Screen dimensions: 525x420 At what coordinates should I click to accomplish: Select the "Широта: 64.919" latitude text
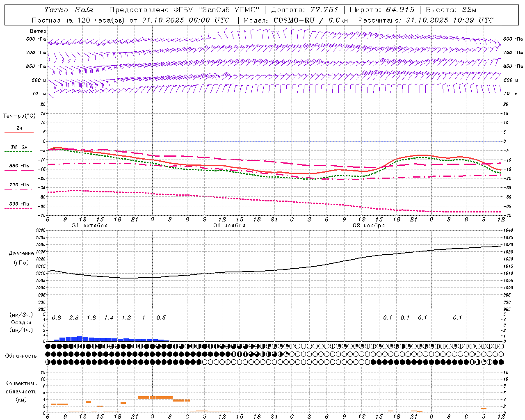click(382, 10)
